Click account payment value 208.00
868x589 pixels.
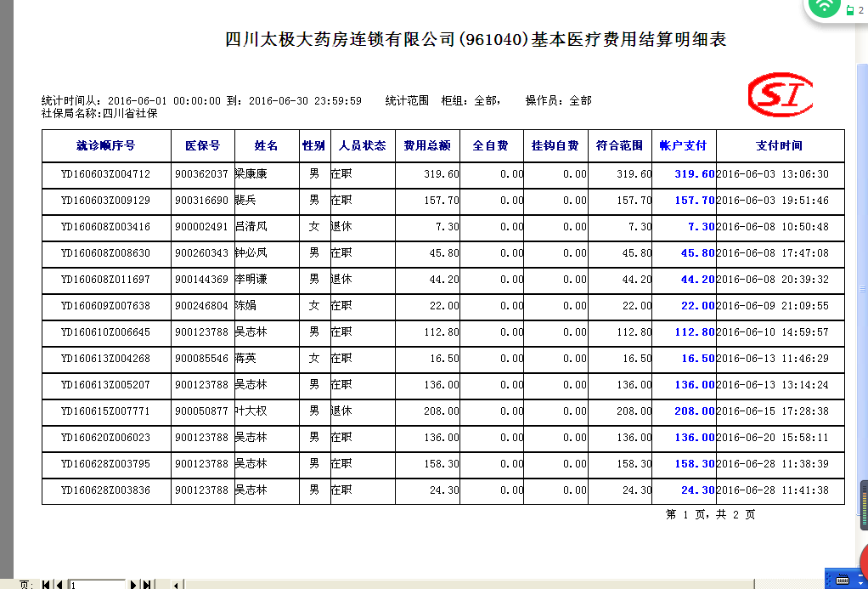[695, 411]
